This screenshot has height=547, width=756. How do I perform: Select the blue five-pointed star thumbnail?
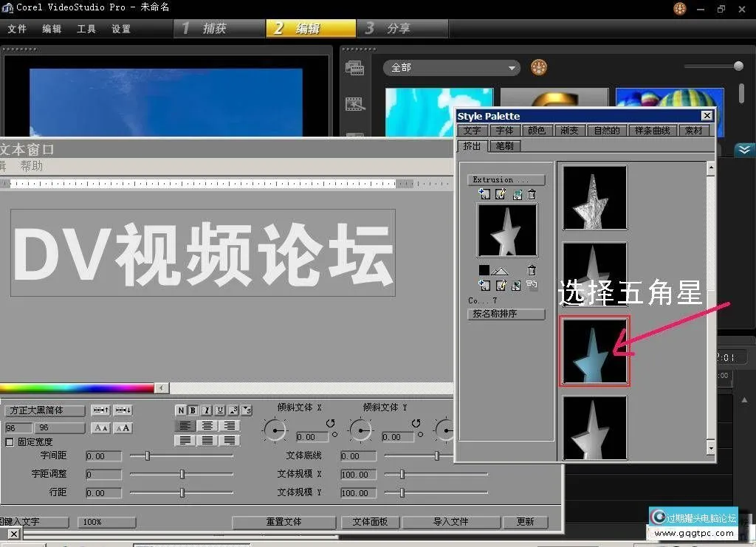[594, 351]
